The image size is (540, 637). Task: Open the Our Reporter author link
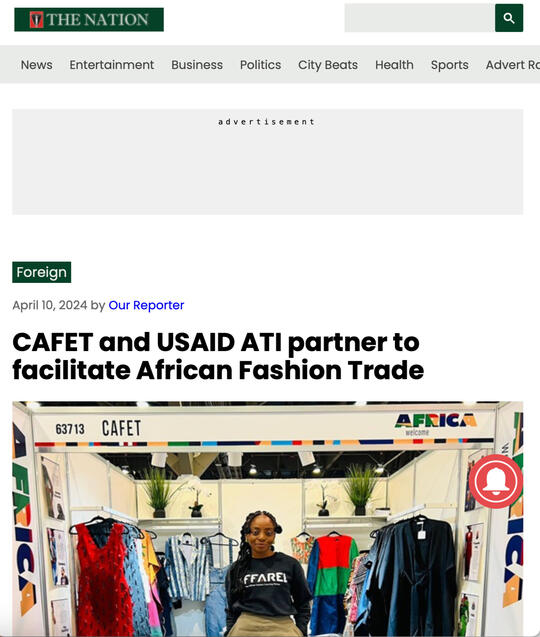coord(146,305)
